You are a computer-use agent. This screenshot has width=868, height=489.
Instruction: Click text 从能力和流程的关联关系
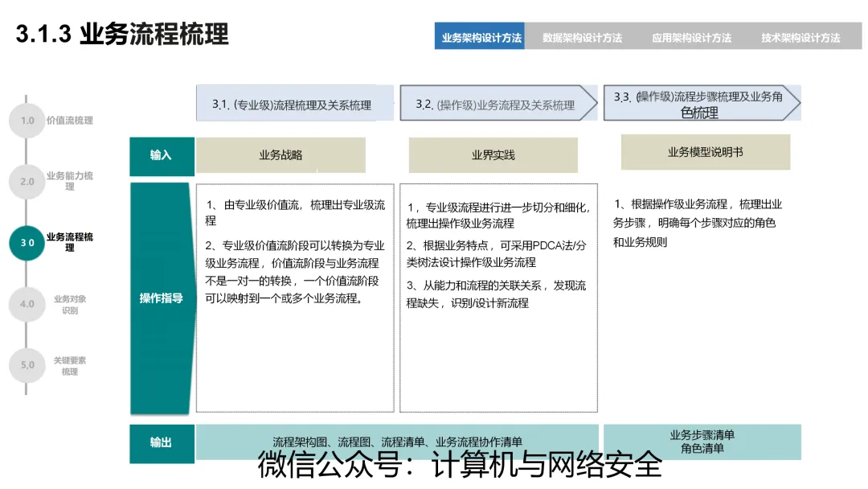click(496, 294)
